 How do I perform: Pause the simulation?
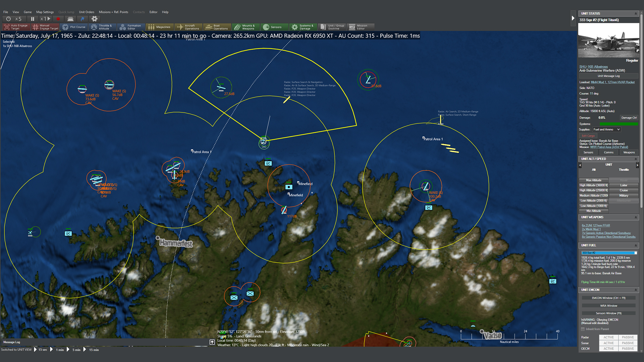click(33, 19)
